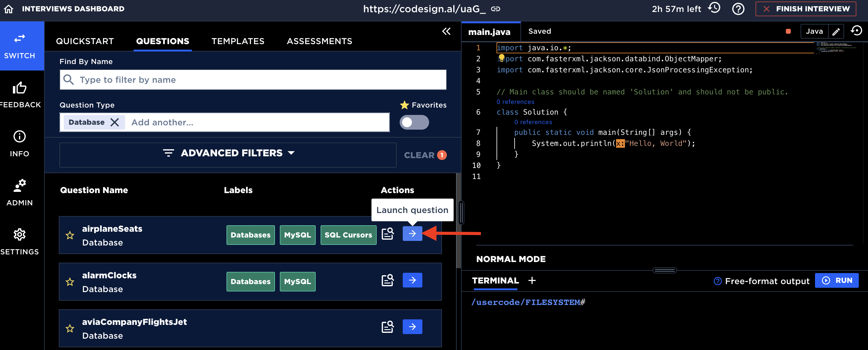Click Finish Interview button
This screenshot has height=350, width=868.
coord(805,9)
